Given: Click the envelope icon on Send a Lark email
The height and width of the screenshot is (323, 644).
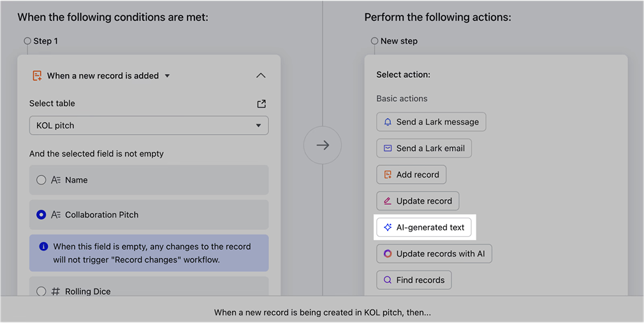Looking at the screenshot, I should (x=388, y=148).
